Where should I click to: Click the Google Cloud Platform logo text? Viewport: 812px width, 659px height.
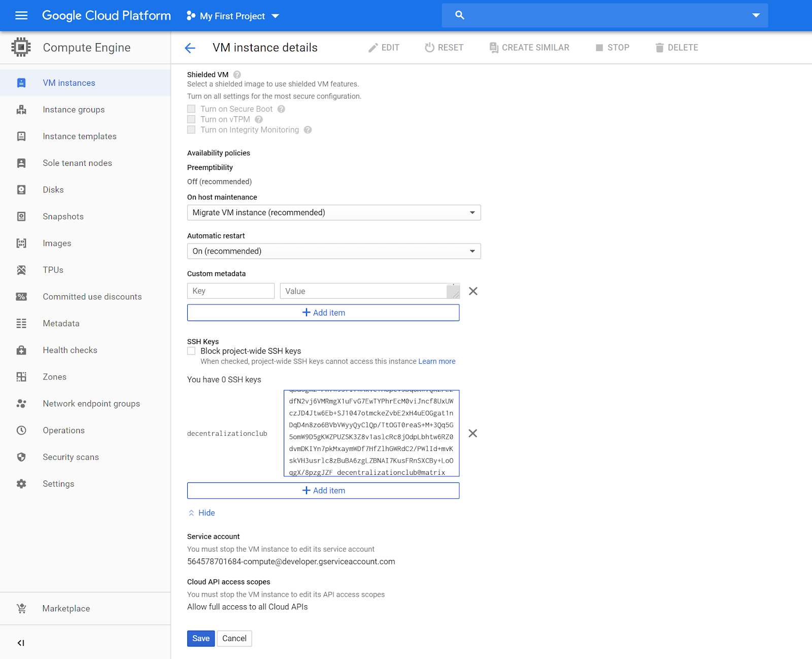[x=106, y=16]
